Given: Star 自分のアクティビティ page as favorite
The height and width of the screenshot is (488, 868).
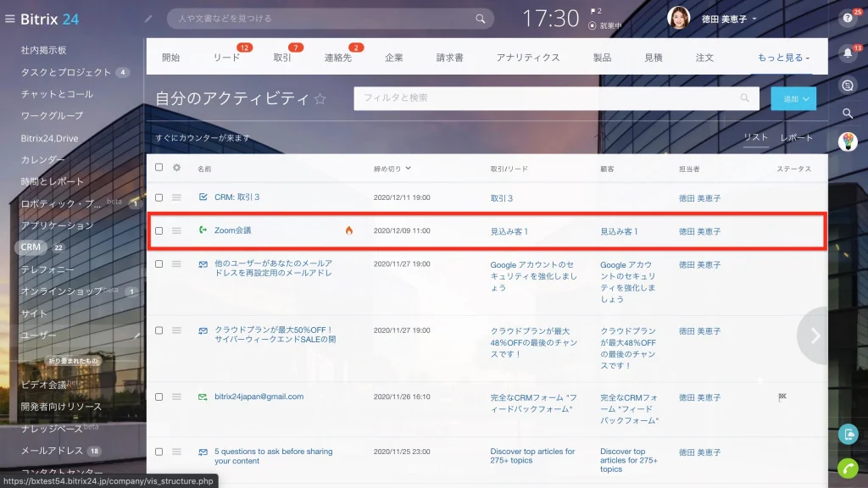Looking at the screenshot, I should click(x=320, y=99).
